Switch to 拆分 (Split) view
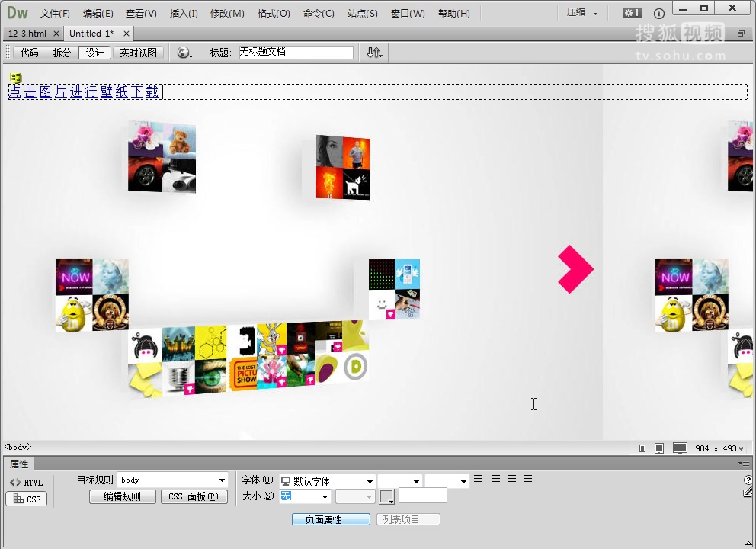 [x=62, y=53]
